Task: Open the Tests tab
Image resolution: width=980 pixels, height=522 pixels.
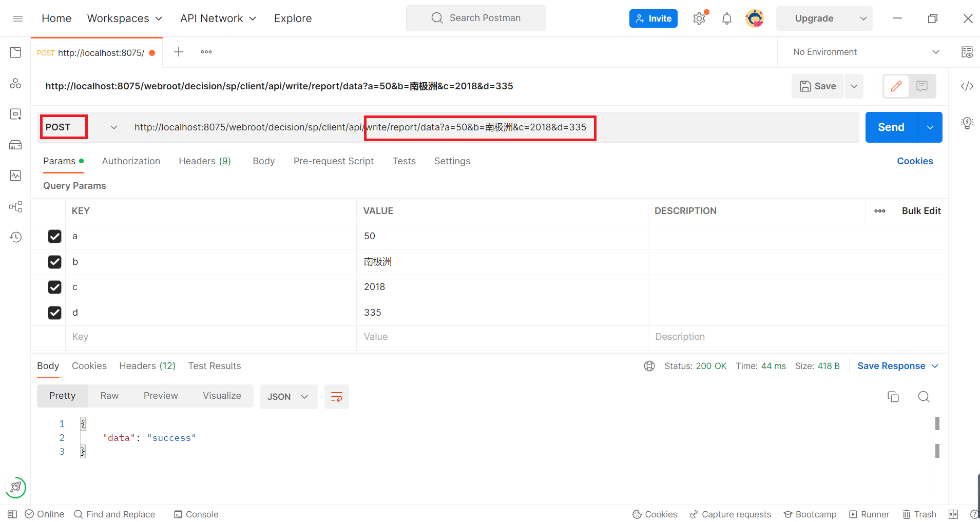Action: tap(404, 161)
